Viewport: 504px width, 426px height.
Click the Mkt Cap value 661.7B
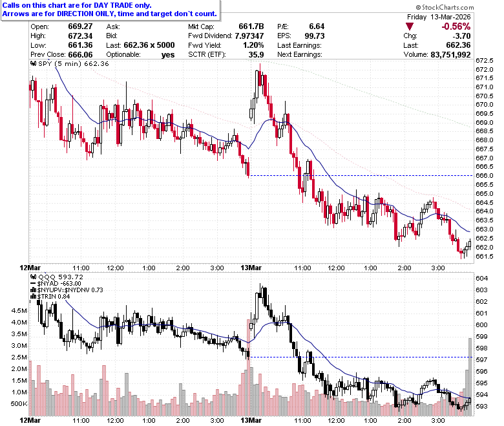(251, 27)
